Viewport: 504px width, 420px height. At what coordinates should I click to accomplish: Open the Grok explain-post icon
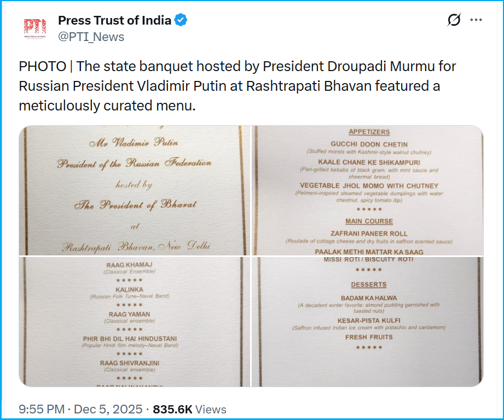454,20
